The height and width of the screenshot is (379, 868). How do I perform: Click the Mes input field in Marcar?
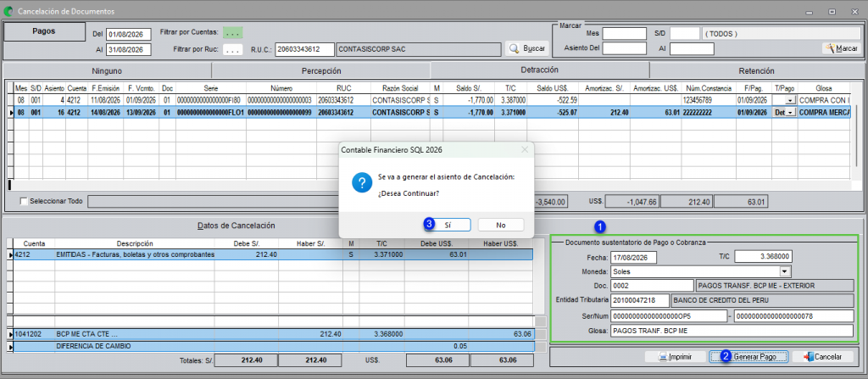[625, 34]
